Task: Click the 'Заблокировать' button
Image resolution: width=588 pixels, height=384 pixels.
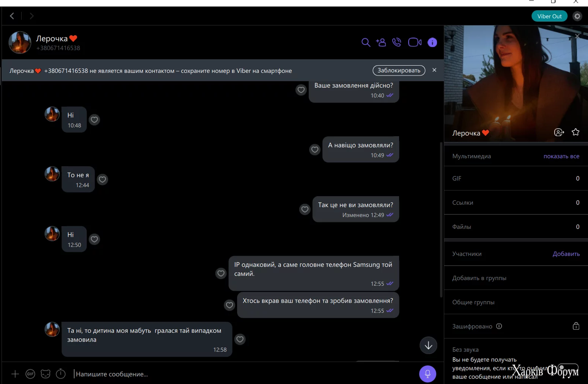Action: [x=399, y=71]
